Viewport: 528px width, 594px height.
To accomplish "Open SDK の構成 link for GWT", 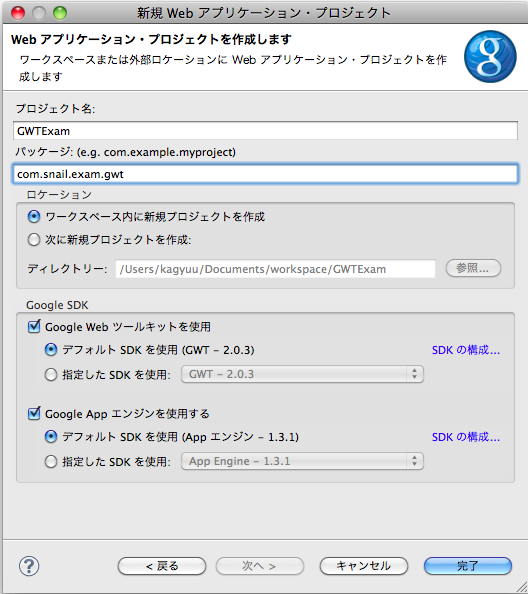I will 466,350.
